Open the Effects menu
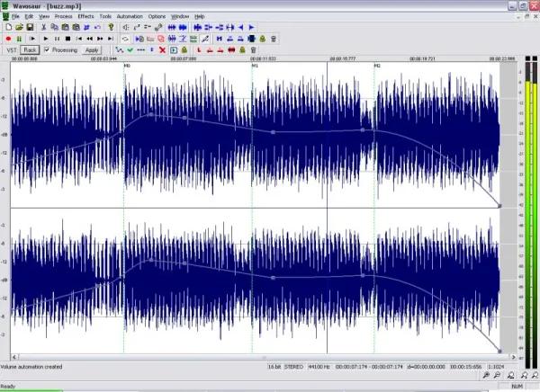The width and height of the screenshot is (540, 392). point(85,16)
